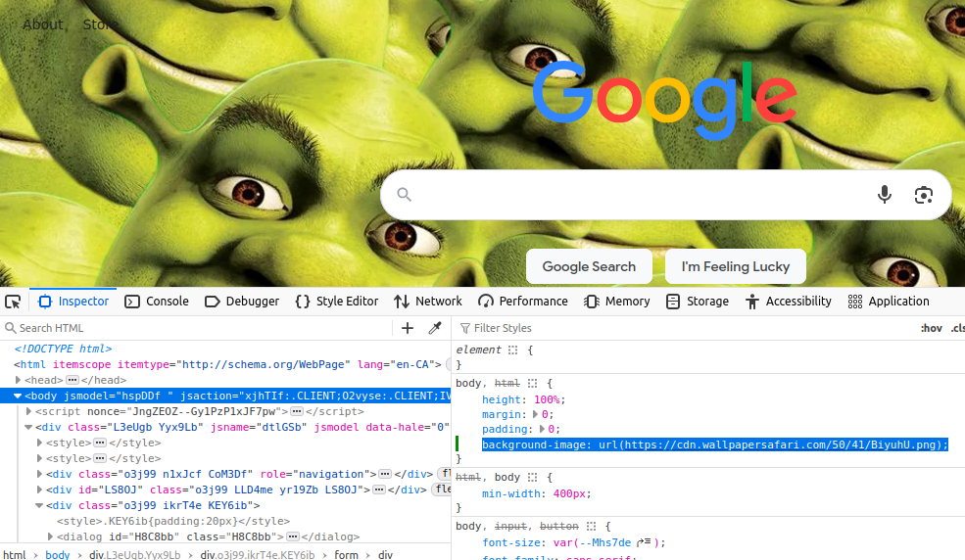
Task: Click the ellipsis badge in script element
Action: point(297,411)
